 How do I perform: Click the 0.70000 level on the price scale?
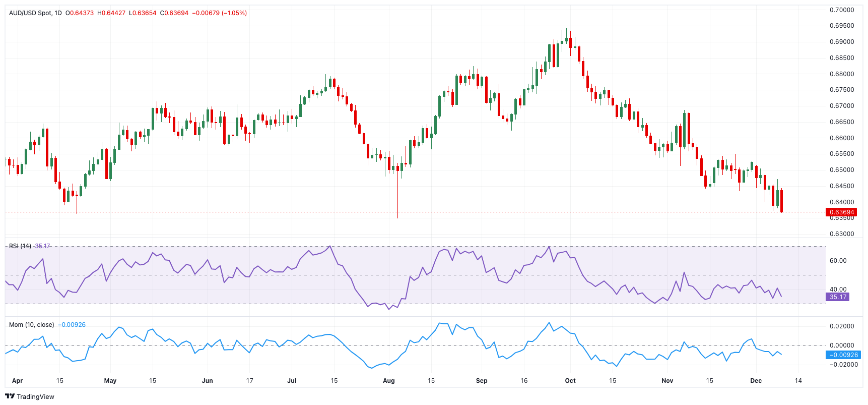842,10
